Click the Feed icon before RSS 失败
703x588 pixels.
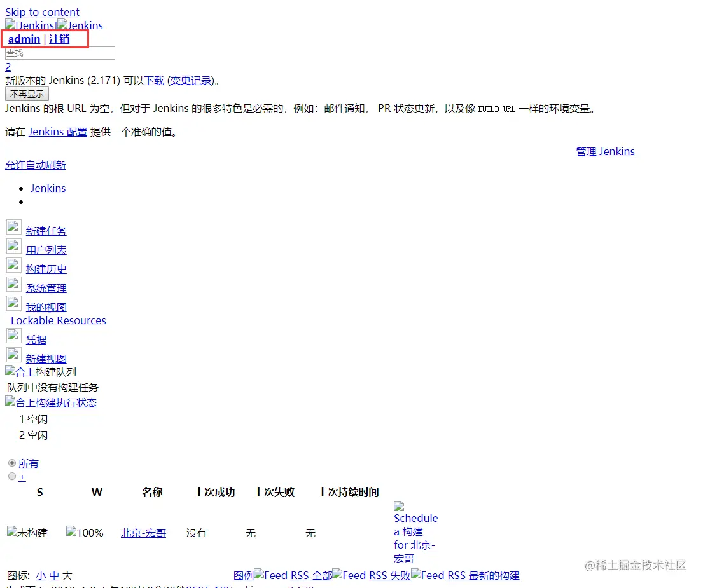[x=349, y=575]
